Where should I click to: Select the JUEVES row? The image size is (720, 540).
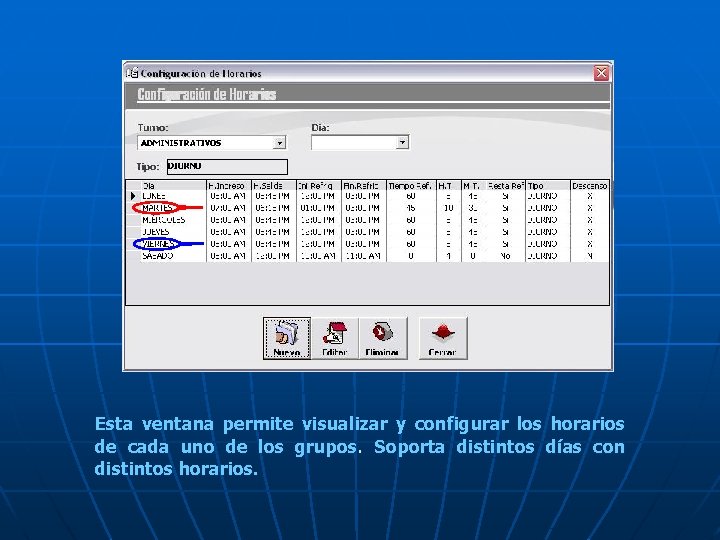tap(368, 232)
